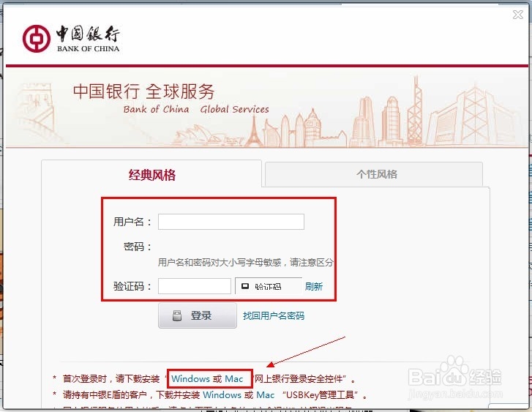Click the 中国银行 全球服务 banner

[x=266, y=107]
